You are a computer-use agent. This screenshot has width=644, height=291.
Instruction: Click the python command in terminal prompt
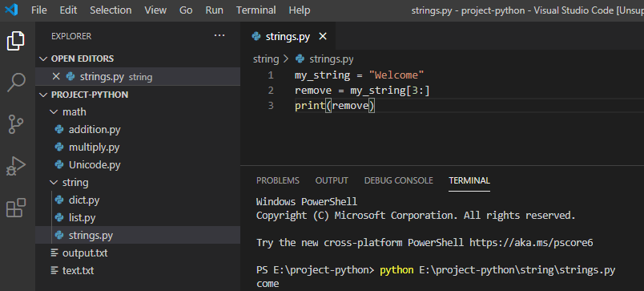coord(396,270)
